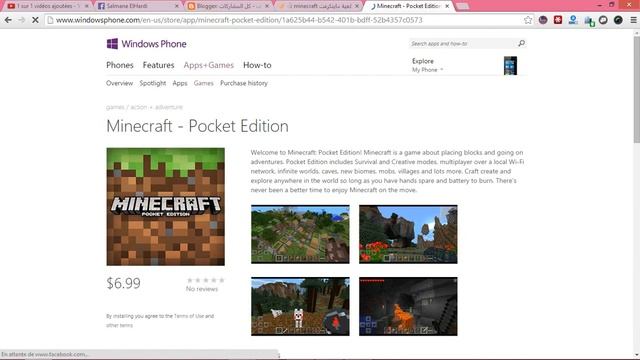Open the Minecraft Pocket Edition app icon

(x=165, y=207)
